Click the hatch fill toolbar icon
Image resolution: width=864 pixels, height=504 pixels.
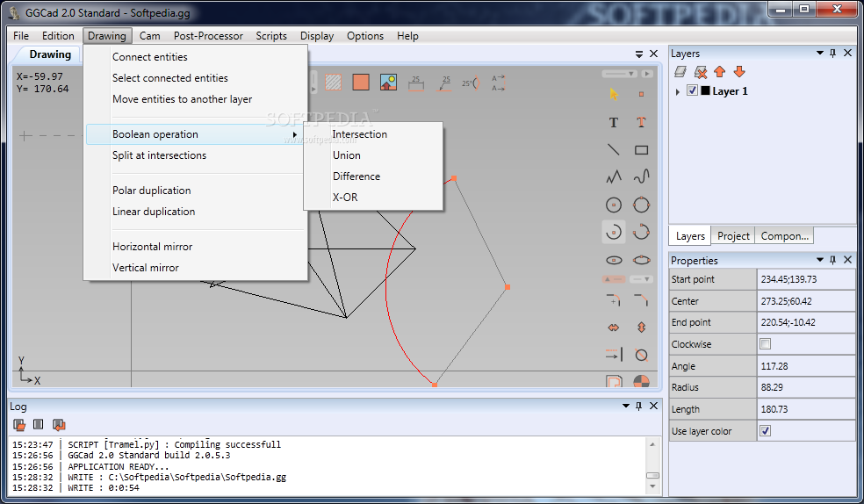tap(334, 83)
